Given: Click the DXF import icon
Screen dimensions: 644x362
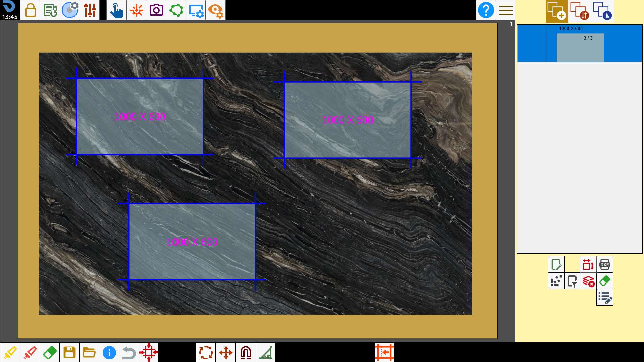Looking at the screenshot, I should [x=605, y=264].
